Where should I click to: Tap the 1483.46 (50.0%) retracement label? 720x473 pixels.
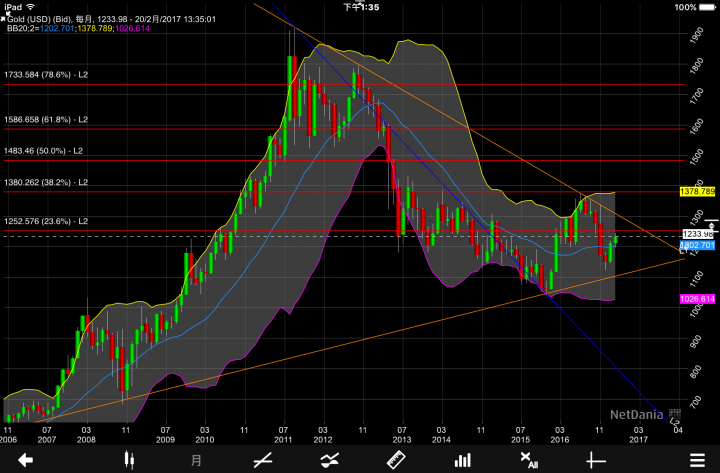[x=45, y=150]
